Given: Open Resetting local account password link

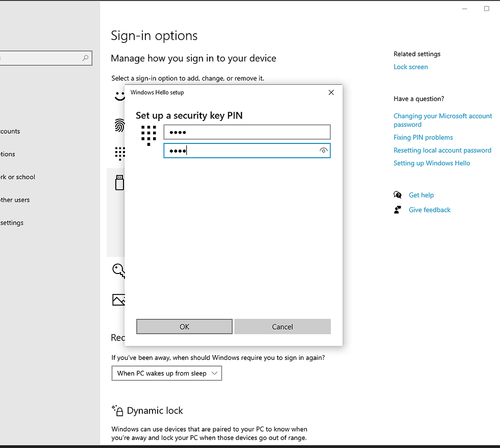Looking at the screenshot, I should pyautogui.click(x=442, y=150).
